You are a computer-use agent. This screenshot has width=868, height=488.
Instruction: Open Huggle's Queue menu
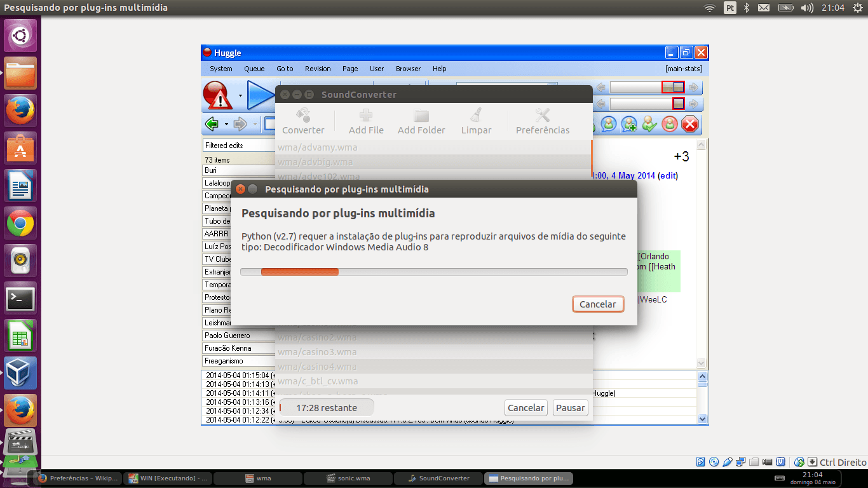coord(254,69)
